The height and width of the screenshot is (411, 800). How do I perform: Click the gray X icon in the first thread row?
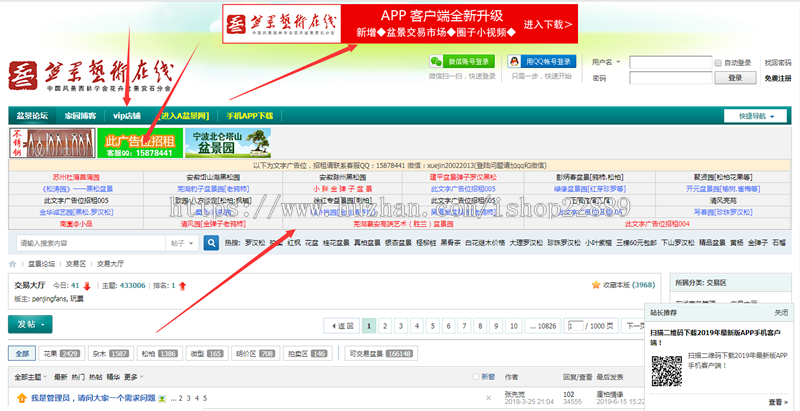pos(488,398)
